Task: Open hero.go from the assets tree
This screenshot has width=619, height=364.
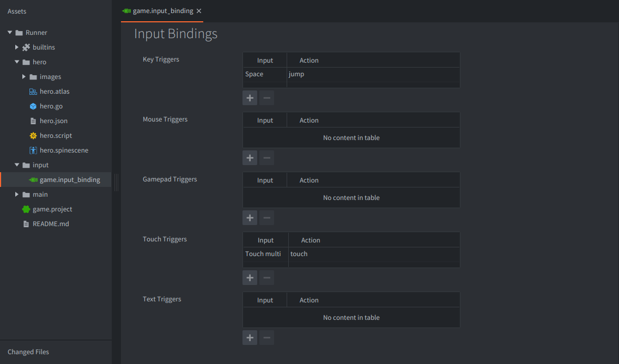Action: click(33, 106)
